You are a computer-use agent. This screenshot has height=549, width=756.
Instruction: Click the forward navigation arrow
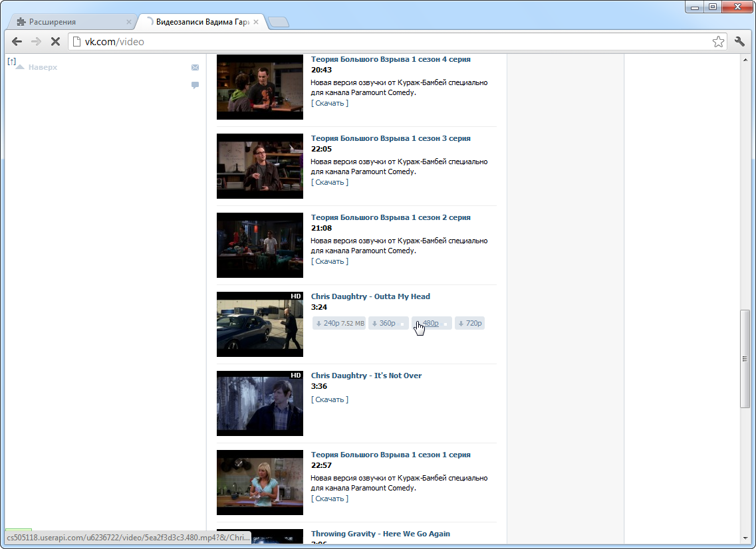click(x=36, y=41)
